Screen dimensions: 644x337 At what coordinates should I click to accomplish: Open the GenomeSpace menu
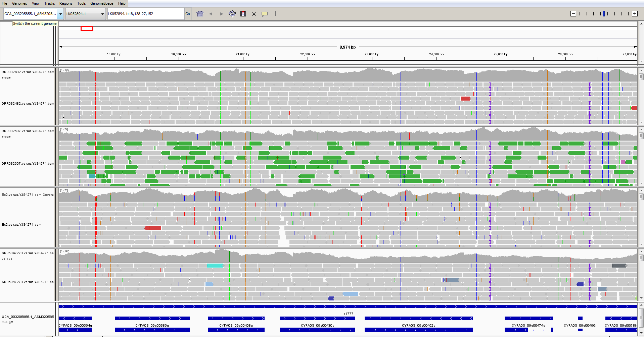point(101,3)
